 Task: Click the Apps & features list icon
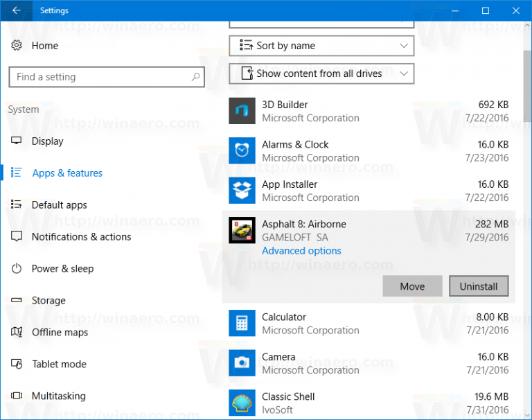click(17, 173)
